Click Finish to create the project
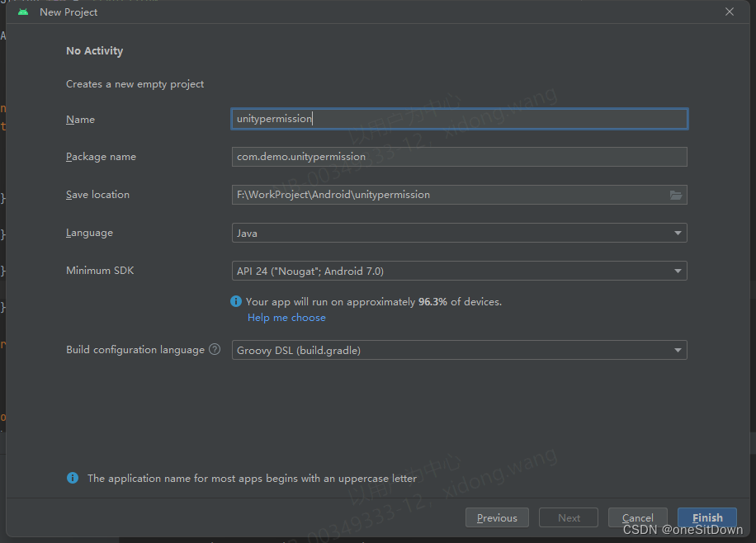Image resolution: width=756 pixels, height=543 pixels. point(707,517)
